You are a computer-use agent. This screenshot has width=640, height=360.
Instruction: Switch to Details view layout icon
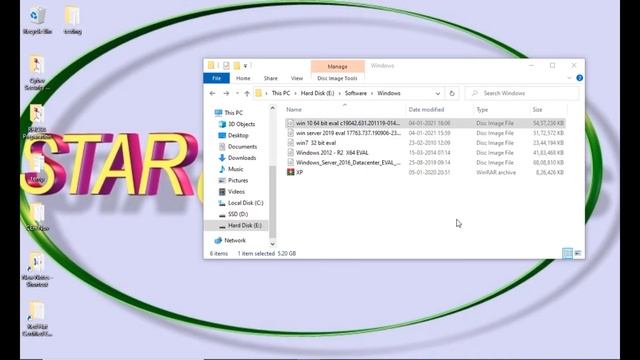[x=567, y=253]
